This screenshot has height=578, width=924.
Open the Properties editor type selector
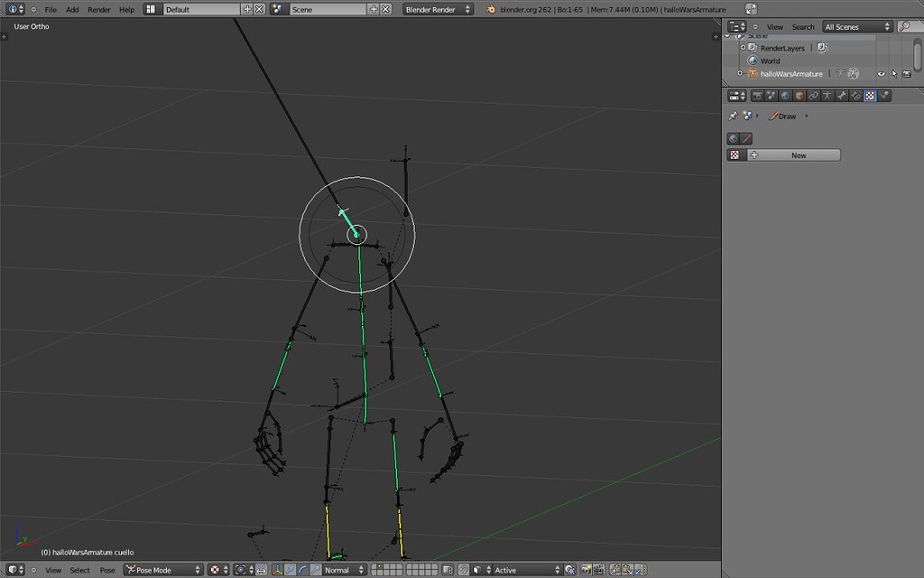click(x=737, y=96)
